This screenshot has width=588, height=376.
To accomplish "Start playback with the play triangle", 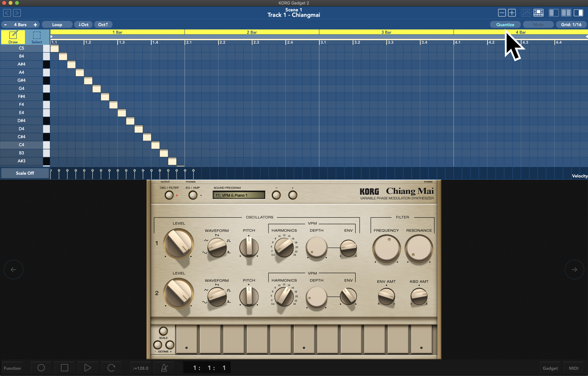I will coord(88,368).
